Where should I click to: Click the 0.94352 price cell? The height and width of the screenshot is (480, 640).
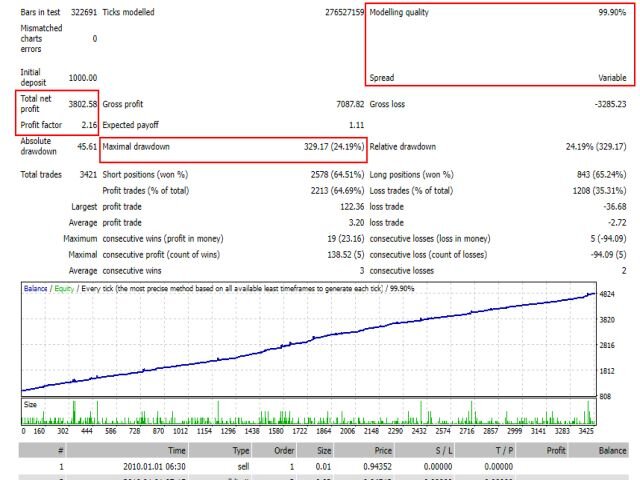point(378,467)
